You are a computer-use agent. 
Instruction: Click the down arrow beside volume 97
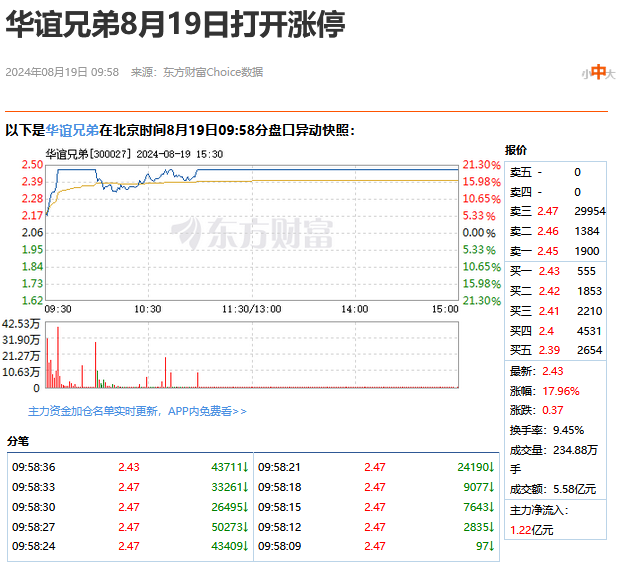[x=491, y=546]
